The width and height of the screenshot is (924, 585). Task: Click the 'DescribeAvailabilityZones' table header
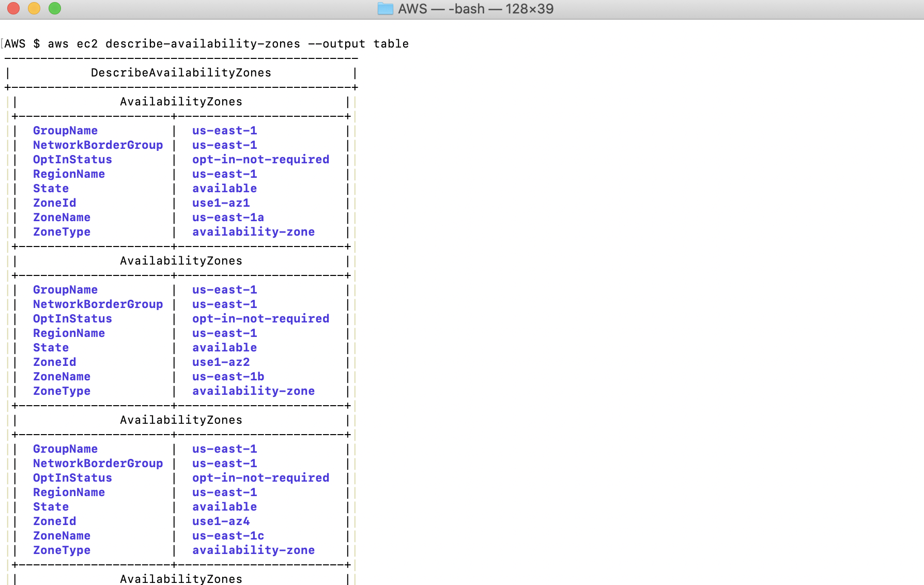181,73
